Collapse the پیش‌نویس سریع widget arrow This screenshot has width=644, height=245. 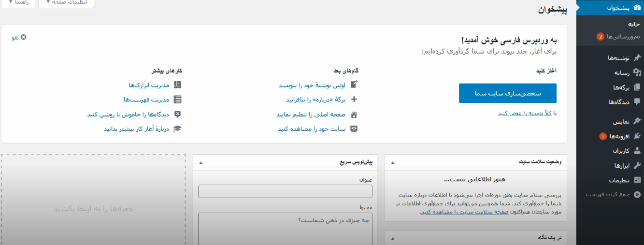pyautogui.click(x=201, y=162)
